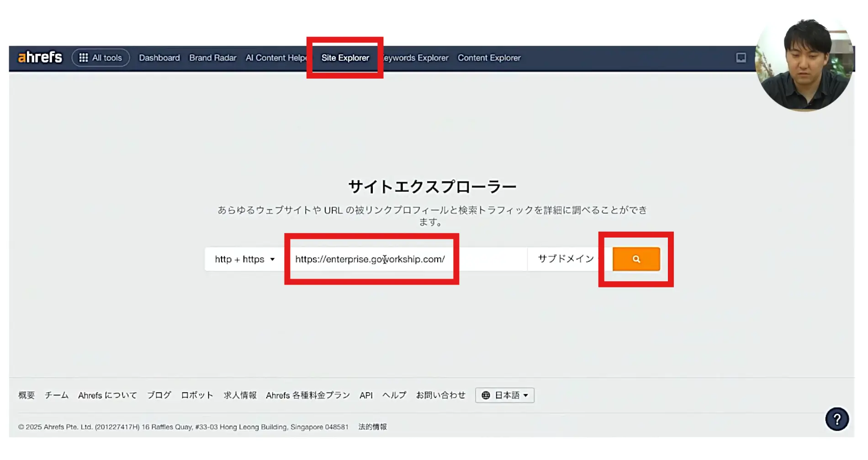Open the All tools grid menu
868x460 pixels.
[x=101, y=58]
